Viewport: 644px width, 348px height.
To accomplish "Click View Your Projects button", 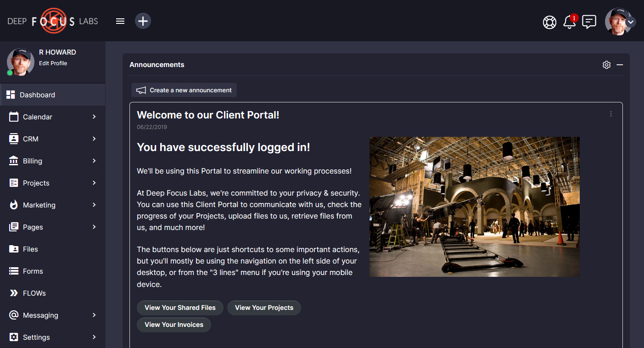I will tap(264, 308).
